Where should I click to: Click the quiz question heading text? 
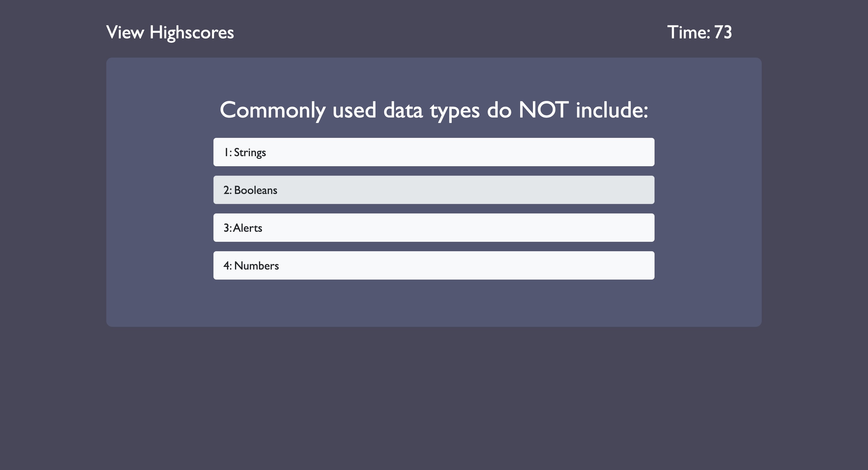[x=434, y=110]
